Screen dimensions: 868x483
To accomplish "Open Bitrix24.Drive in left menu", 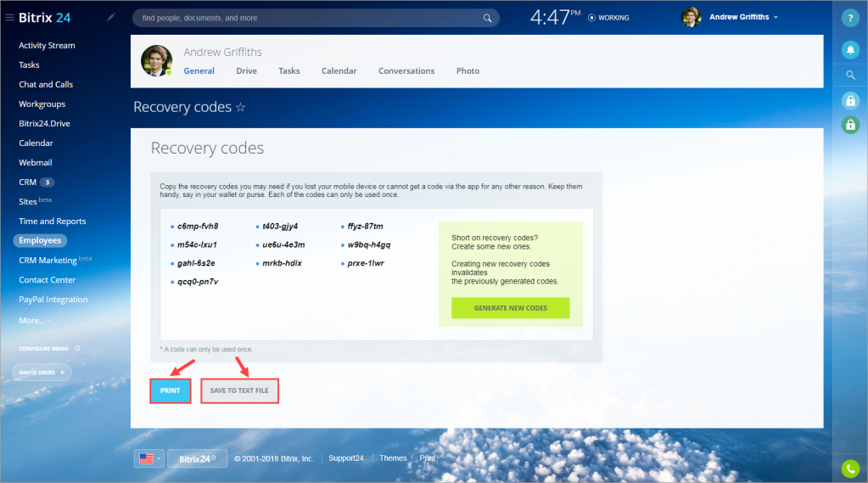I will click(x=44, y=124).
